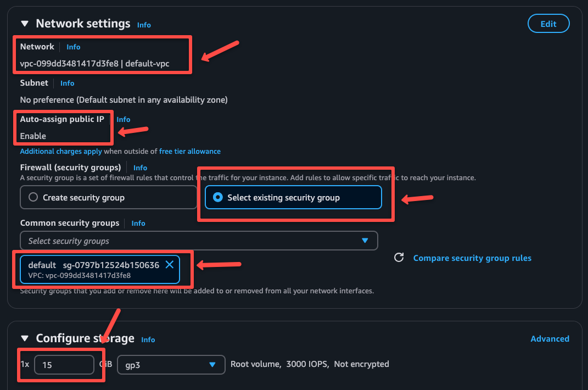
Task: Click the Edit network settings button
Action: click(x=548, y=23)
